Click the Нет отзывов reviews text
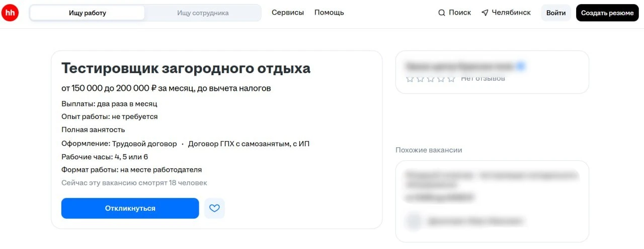 click(x=483, y=78)
